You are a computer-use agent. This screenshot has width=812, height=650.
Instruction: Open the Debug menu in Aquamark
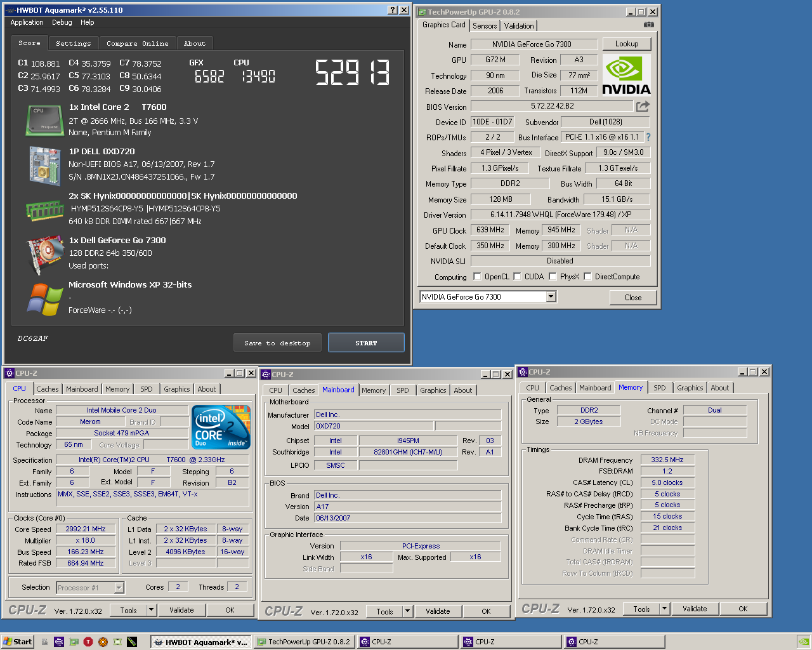point(62,22)
